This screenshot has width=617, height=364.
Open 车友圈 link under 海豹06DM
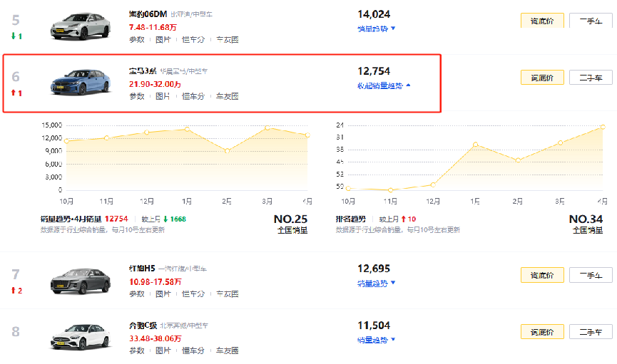(228, 39)
